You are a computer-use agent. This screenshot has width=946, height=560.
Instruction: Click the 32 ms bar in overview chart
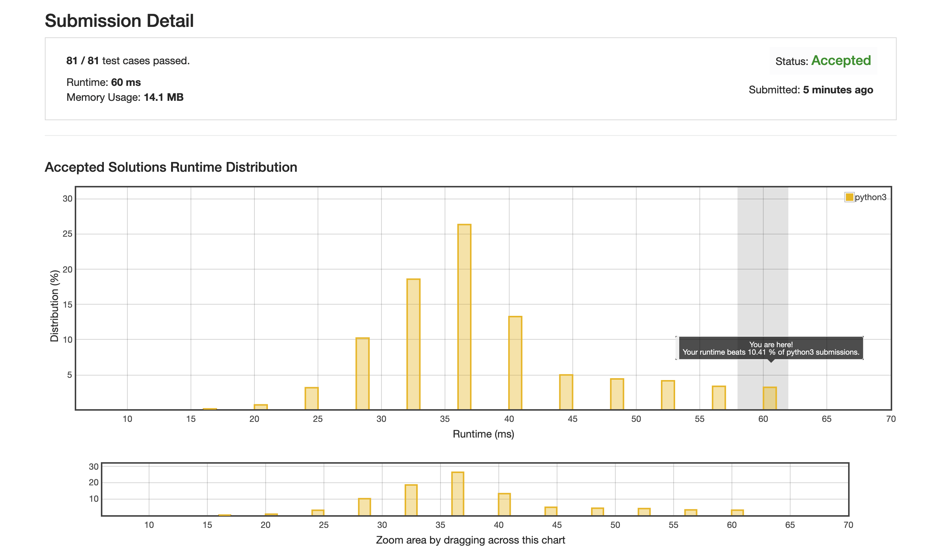[411, 500]
